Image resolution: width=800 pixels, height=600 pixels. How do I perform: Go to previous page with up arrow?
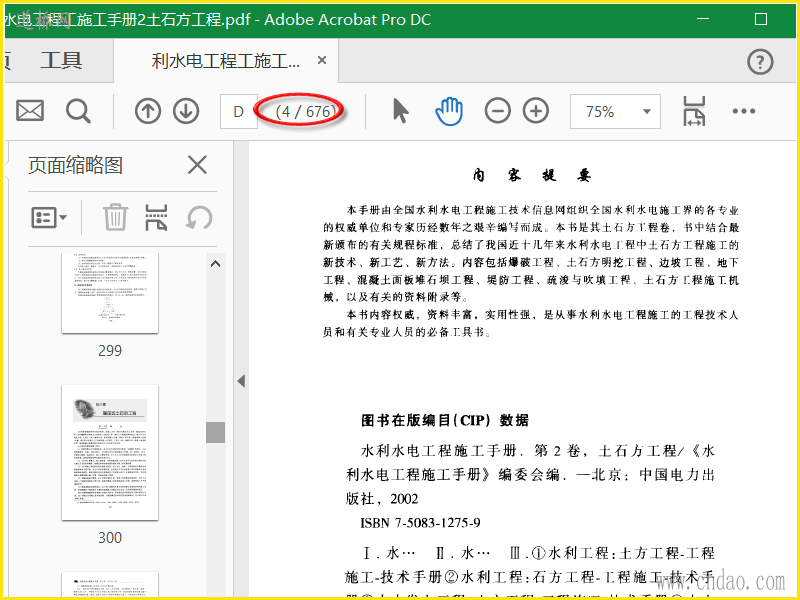pos(148,111)
